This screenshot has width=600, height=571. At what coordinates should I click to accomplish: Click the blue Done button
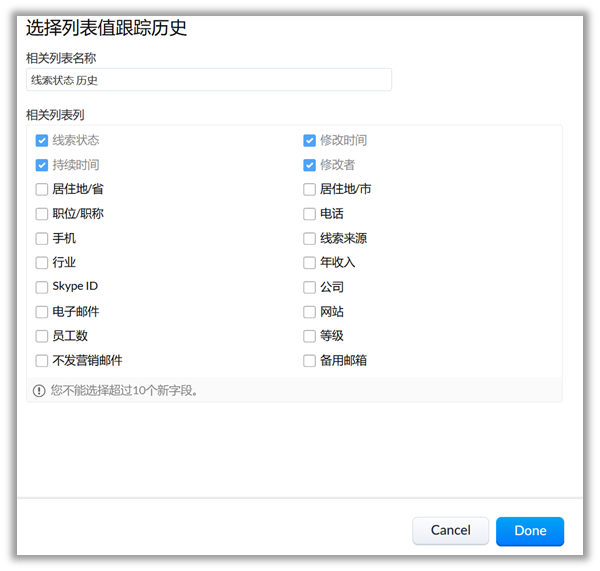click(x=530, y=531)
